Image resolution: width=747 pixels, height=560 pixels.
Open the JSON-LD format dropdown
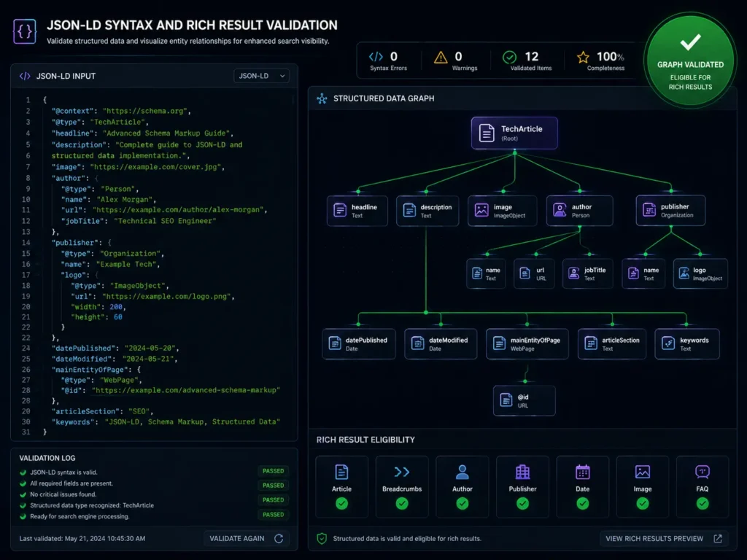262,76
